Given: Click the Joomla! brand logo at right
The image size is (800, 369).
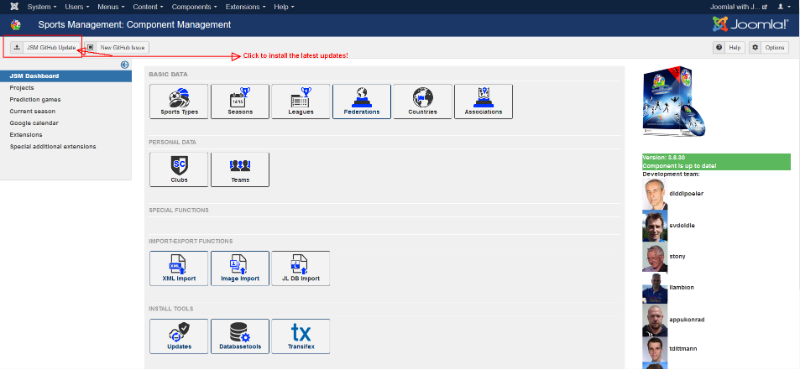Looking at the screenshot, I should click(x=751, y=24).
